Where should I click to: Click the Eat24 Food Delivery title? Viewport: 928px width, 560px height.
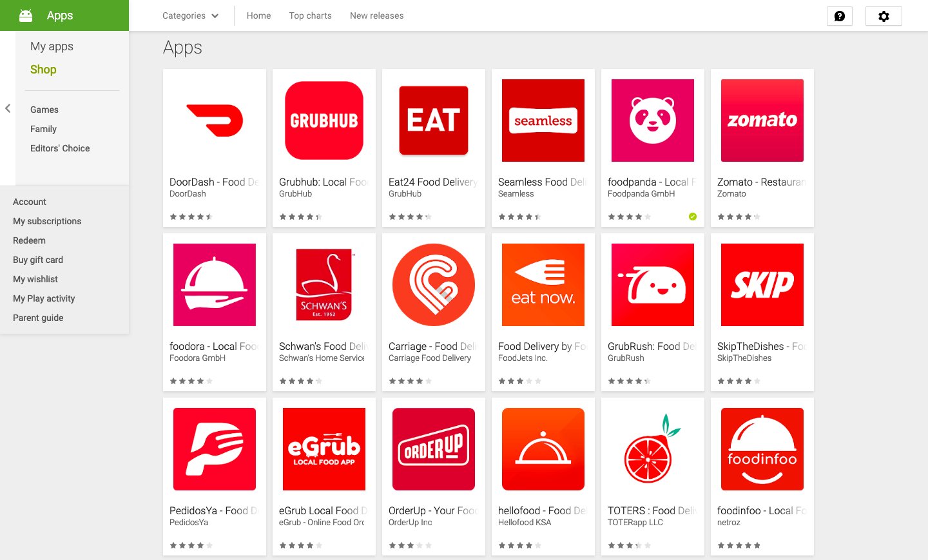(433, 182)
